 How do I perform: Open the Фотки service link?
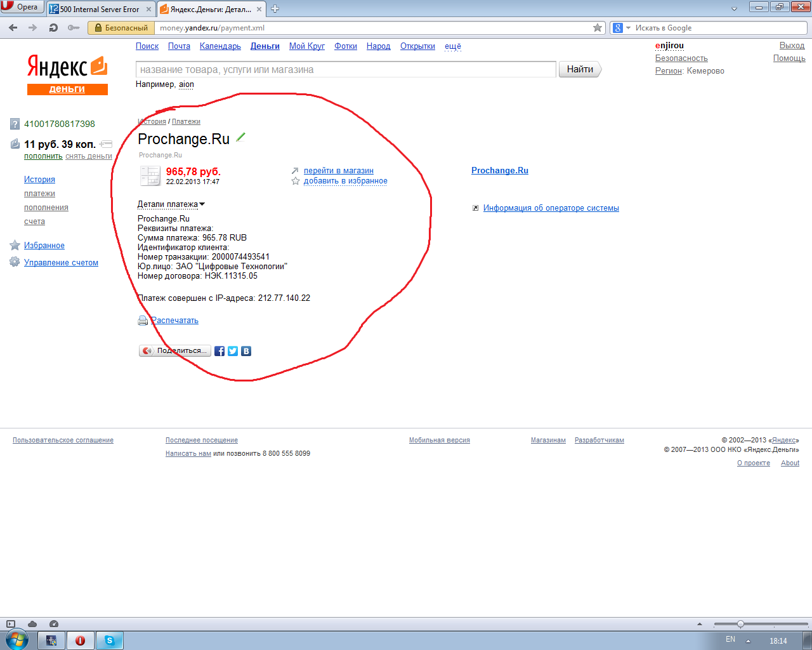tap(346, 46)
